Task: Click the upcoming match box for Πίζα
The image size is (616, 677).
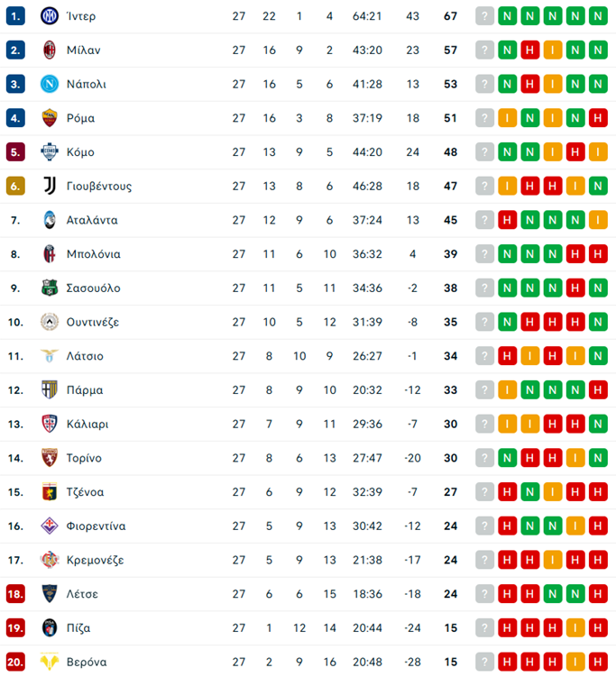Action: tap(485, 627)
